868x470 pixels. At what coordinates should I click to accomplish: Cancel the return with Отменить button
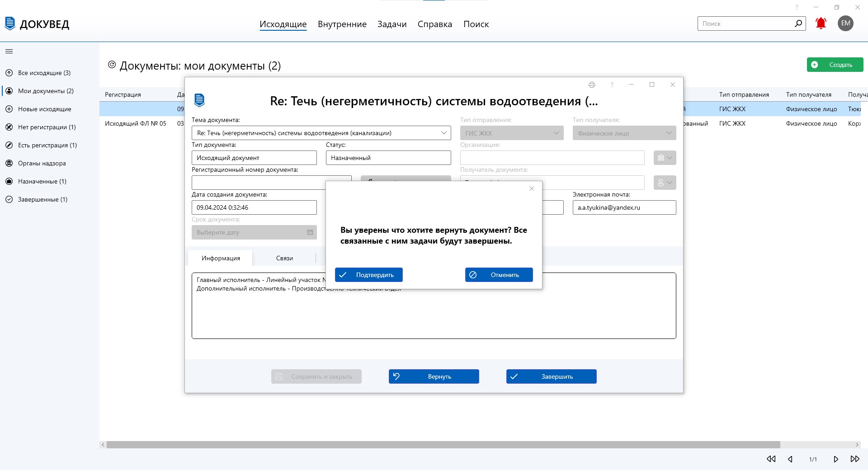click(499, 275)
